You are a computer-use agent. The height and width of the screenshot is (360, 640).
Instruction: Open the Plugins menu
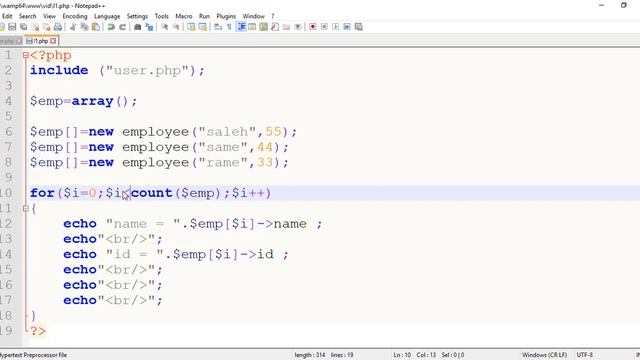(x=226, y=16)
